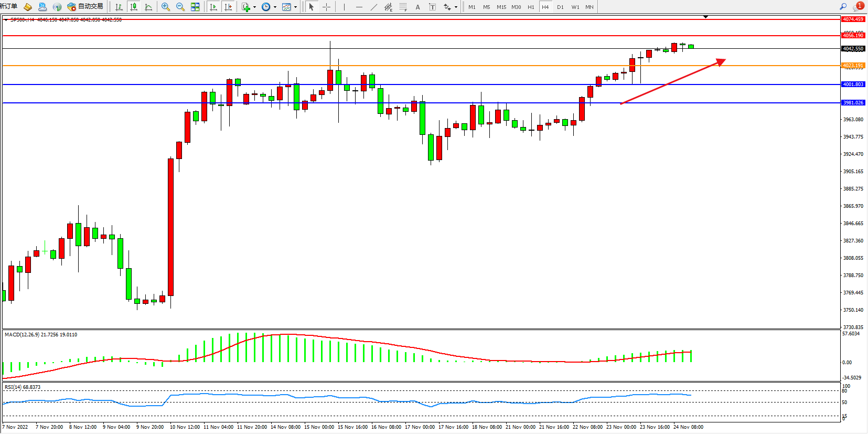Select the Horizontal Line drawing tool
Screen dimensions: 868x434
click(359, 7)
